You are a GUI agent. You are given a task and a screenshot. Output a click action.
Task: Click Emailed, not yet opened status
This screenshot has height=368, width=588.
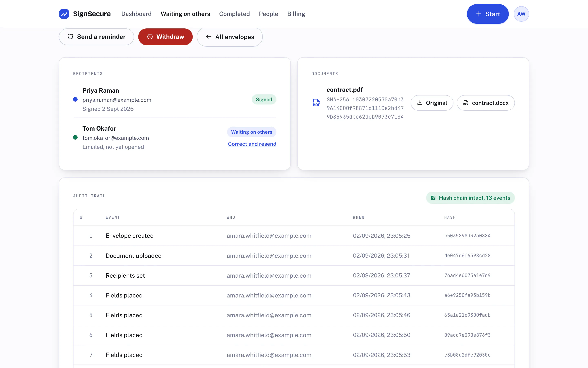pos(113,147)
